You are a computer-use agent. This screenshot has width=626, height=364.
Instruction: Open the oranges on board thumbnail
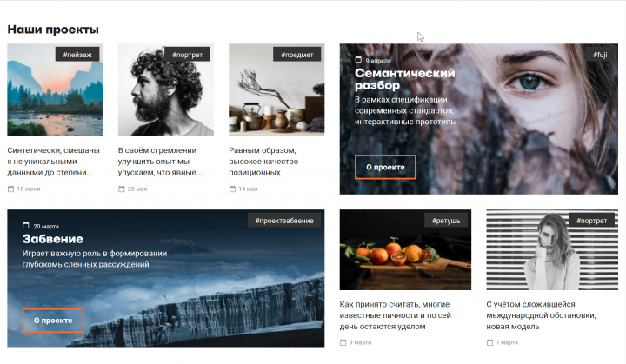coord(405,249)
